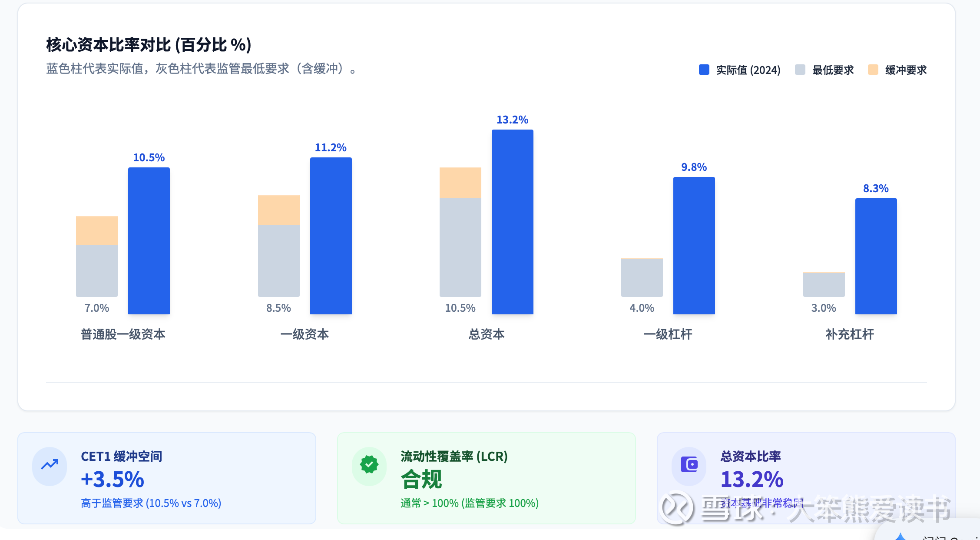Click the blue 11.2% bar for 一级资本
The image size is (980, 540).
[331, 236]
